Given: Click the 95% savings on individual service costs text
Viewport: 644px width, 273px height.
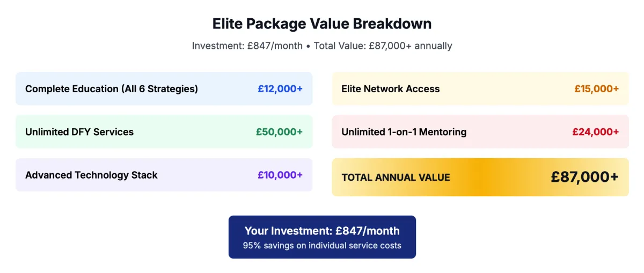Looking at the screenshot, I should pos(322,246).
